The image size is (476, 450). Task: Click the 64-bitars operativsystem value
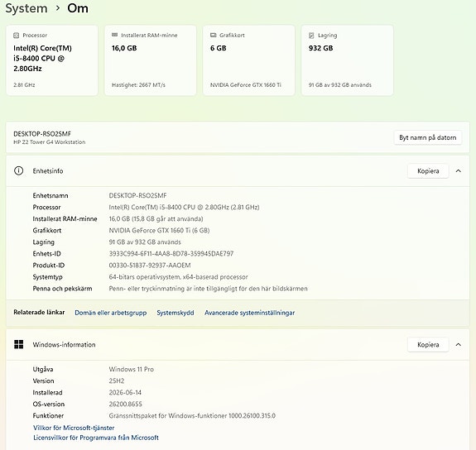[179, 277]
